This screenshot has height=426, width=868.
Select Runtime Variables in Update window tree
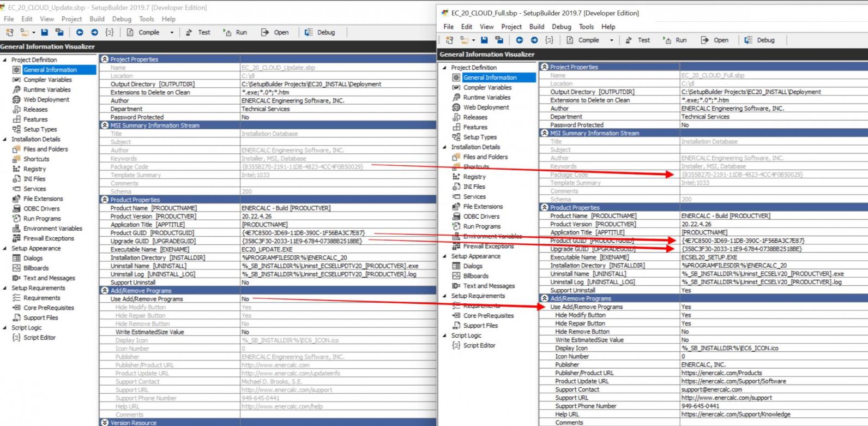point(47,89)
